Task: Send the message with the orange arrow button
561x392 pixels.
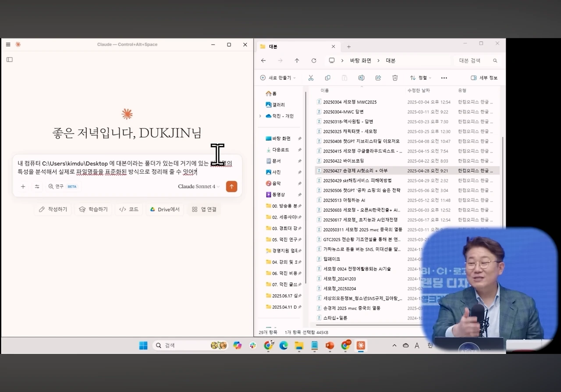Action: pyautogui.click(x=231, y=186)
